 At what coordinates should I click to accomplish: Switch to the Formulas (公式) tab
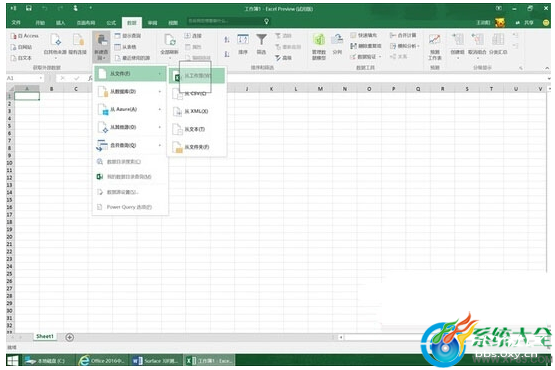coord(111,23)
